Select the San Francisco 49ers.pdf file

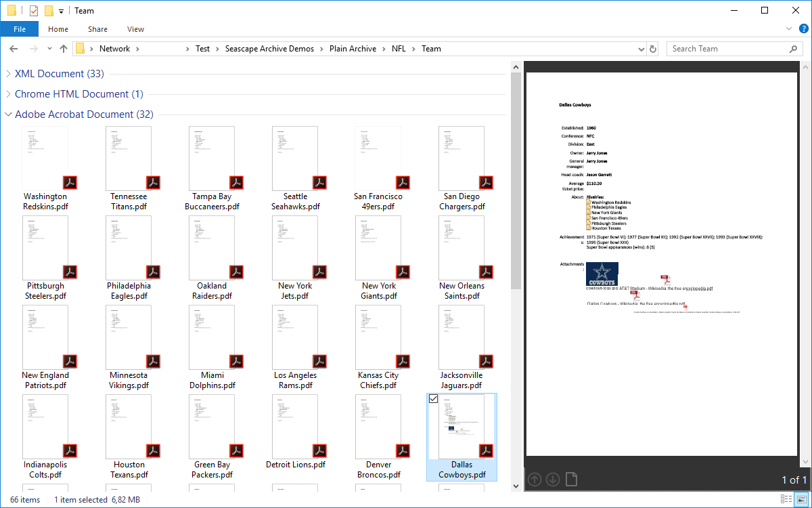(378, 168)
